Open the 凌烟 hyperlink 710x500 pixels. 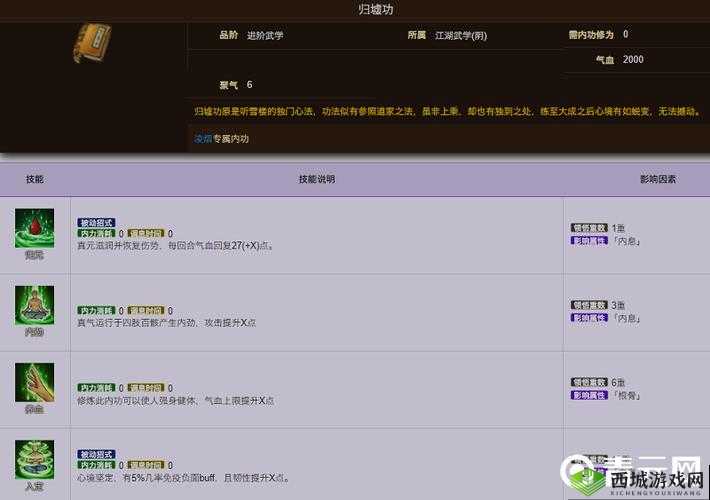point(202,139)
